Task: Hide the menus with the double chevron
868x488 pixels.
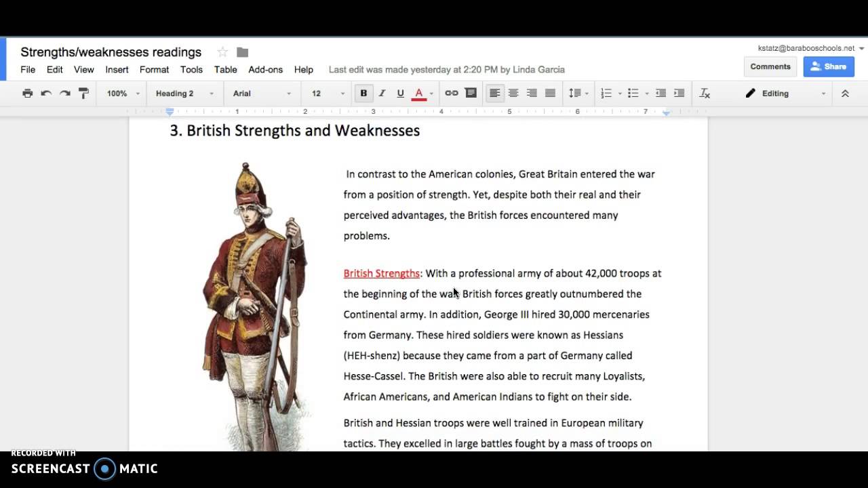Action: tap(845, 94)
